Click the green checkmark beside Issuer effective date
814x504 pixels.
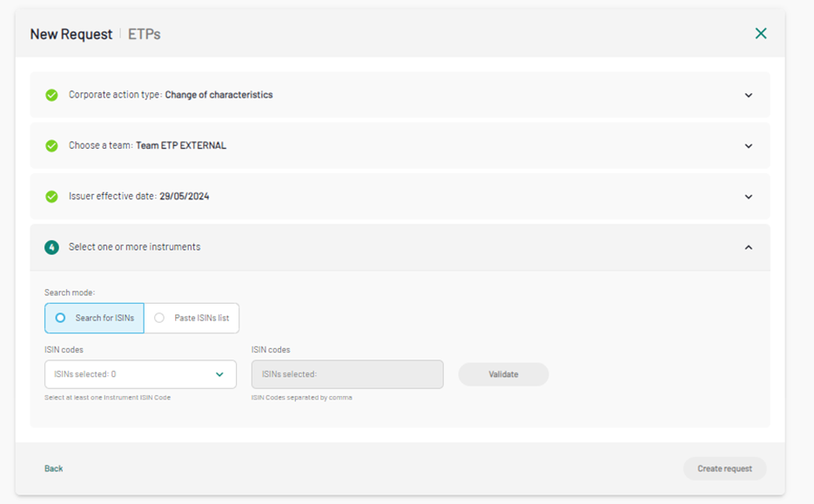point(52,196)
